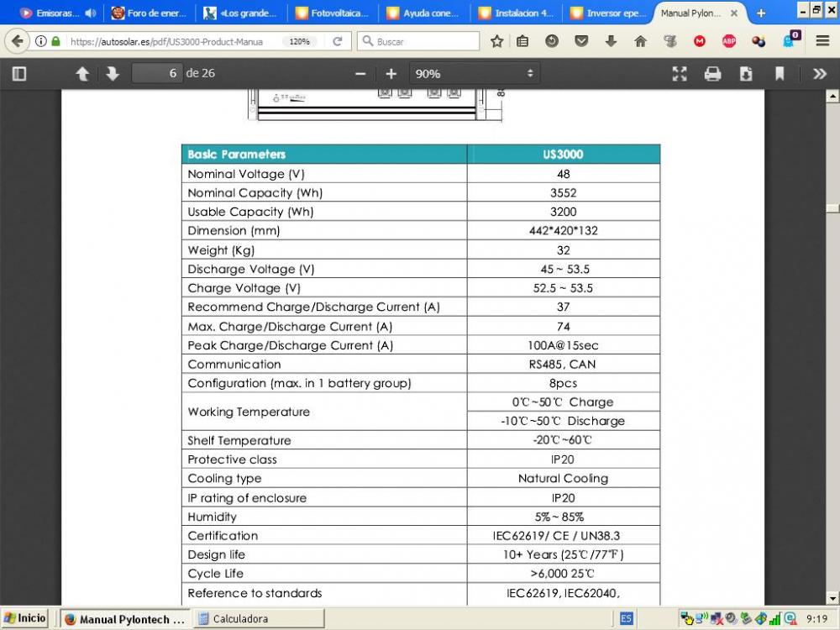840x630 pixels.
Task: Expand more PDF viewer tools
Action: (x=820, y=74)
